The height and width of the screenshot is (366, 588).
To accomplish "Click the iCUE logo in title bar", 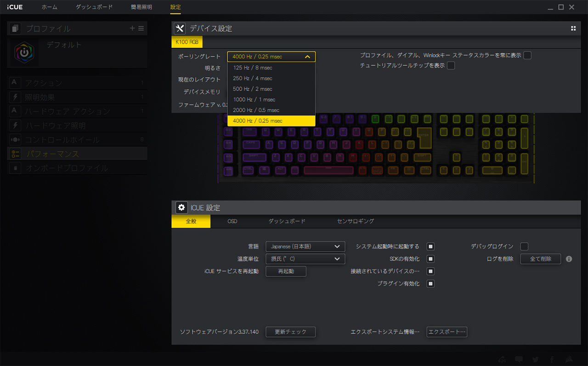I will pyautogui.click(x=15, y=7).
